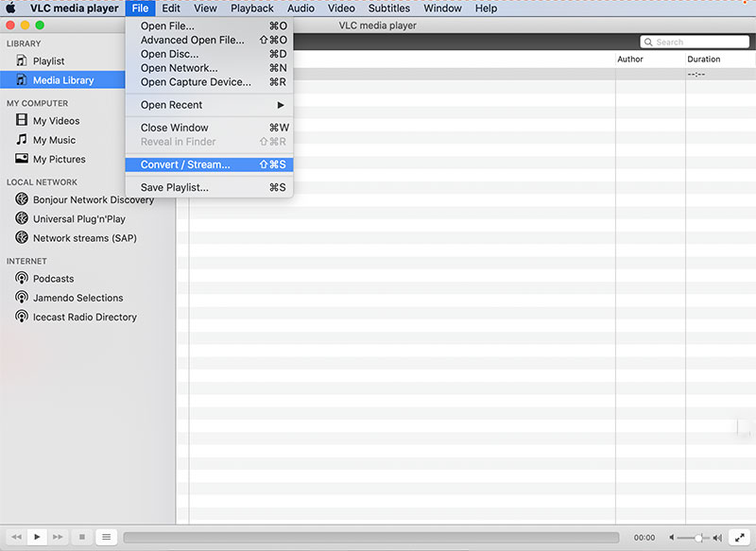
Task: Open the Subtitles menu
Action: tap(388, 8)
